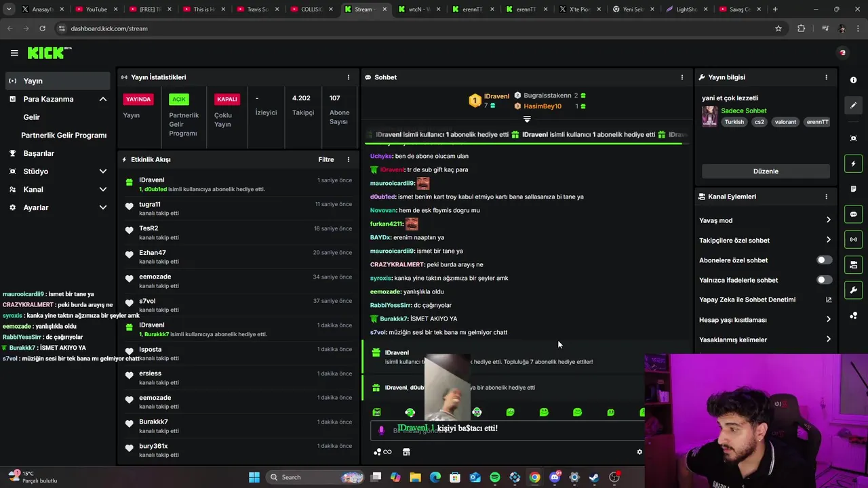Open the Yayın istatistikleri panel options menu

[x=349, y=77]
